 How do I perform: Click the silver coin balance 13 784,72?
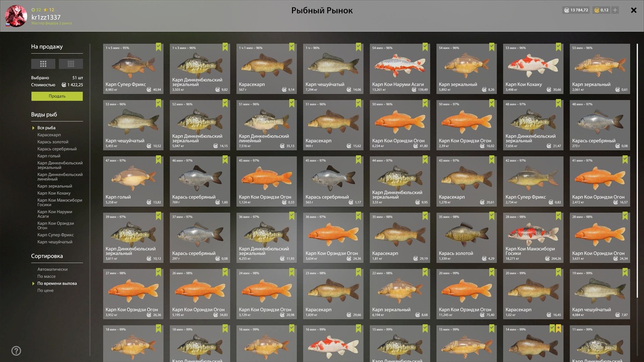(576, 10)
